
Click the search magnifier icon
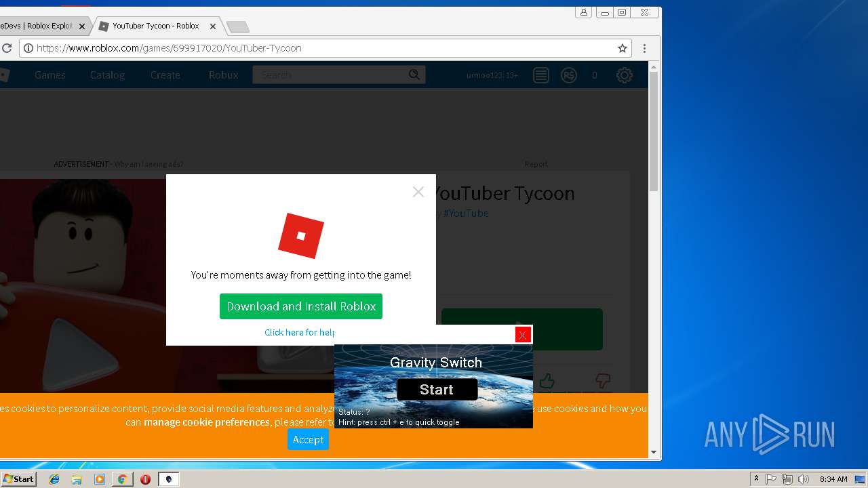[414, 75]
